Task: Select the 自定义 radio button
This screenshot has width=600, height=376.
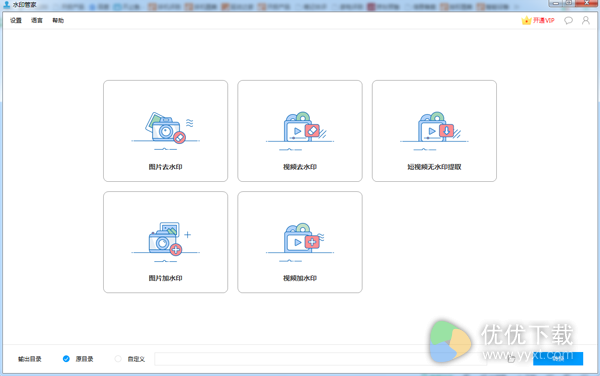Action: [x=118, y=359]
